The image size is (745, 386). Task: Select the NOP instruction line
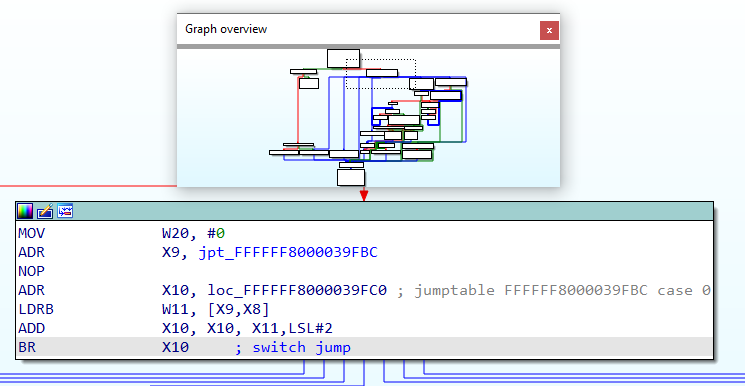364,271
